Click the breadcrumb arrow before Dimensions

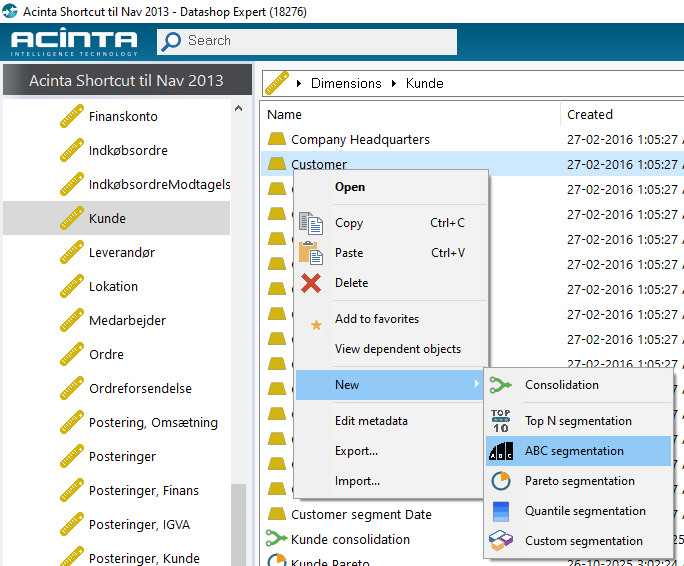click(x=299, y=83)
